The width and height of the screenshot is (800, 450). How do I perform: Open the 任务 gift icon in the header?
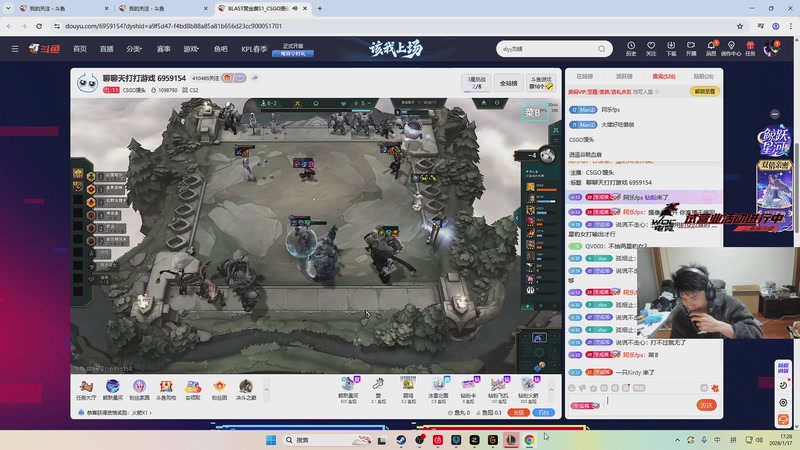pyautogui.click(x=750, y=49)
